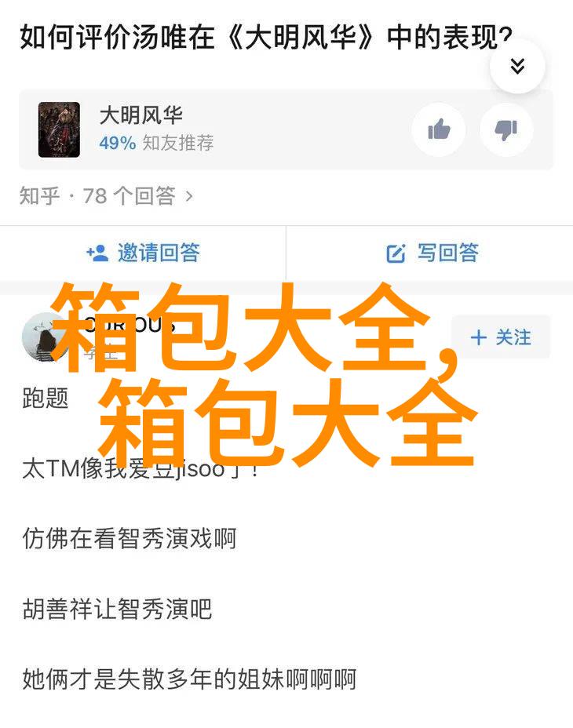The height and width of the screenshot is (728, 573).
Task: Select the answer line 仿佛在看智秀演戏啊
Action: click(x=130, y=539)
